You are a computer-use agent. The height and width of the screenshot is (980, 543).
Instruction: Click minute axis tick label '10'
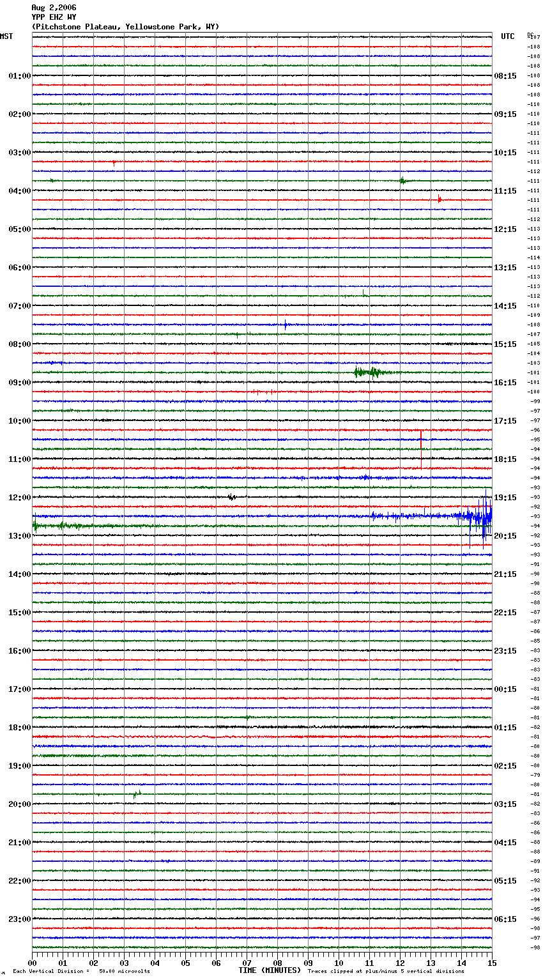(339, 963)
